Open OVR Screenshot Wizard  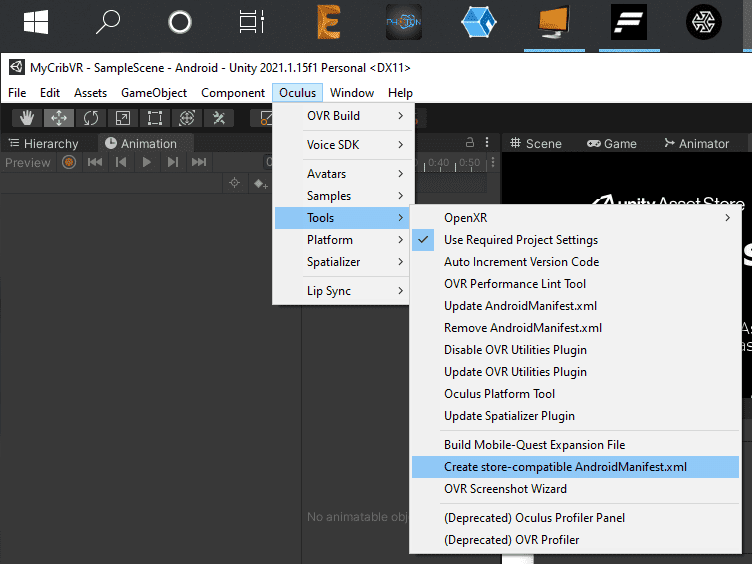coord(576,489)
